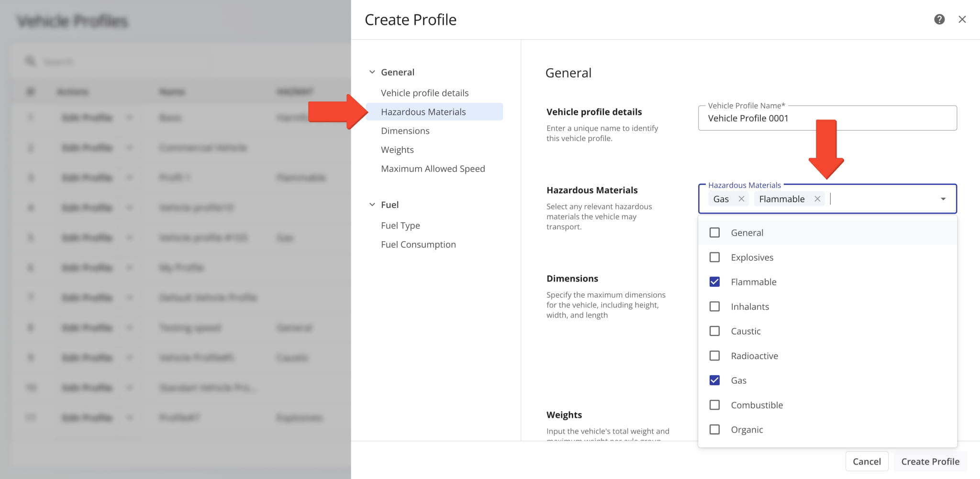Collapse the Hazardous Materials dropdown arrow
980x479 pixels.
pyautogui.click(x=943, y=199)
